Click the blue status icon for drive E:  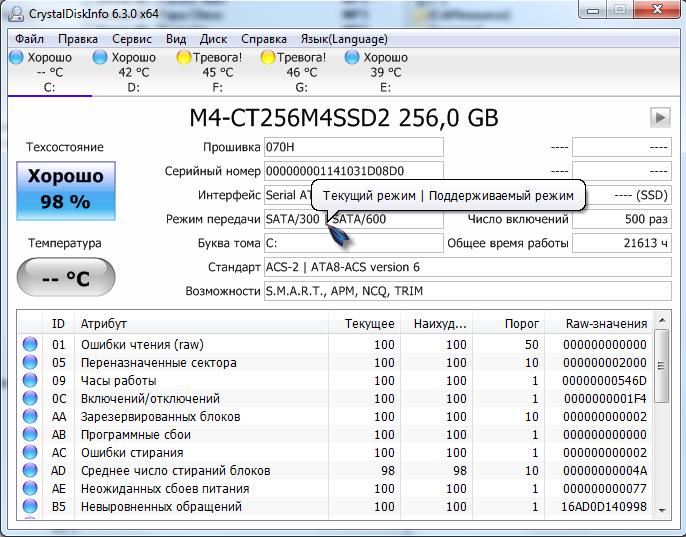click(352, 58)
